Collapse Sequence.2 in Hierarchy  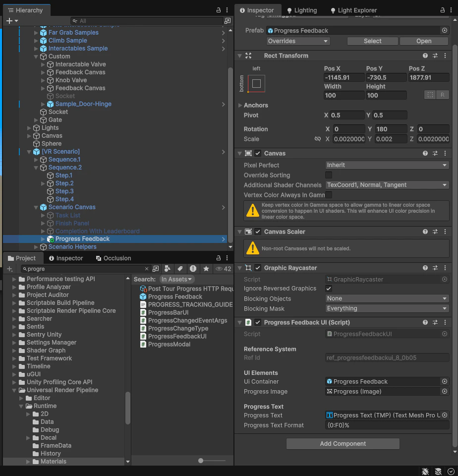[36, 168]
